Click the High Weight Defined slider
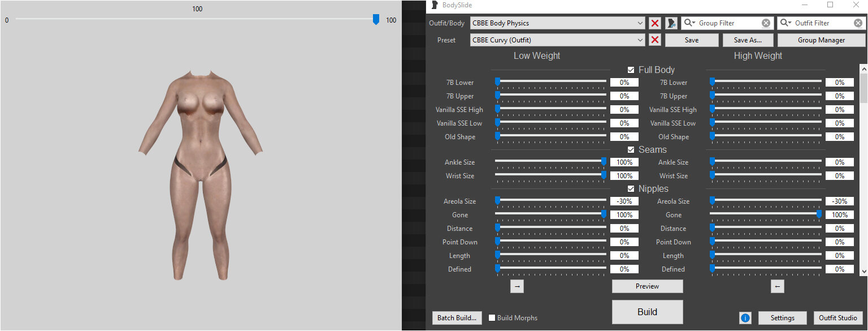 [766, 269]
